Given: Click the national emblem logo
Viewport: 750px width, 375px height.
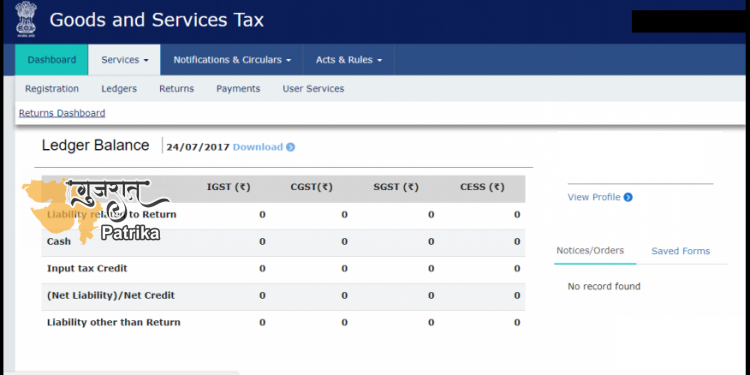Looking at the screenshot, I should pyautogui.click(x=25, y=20).
